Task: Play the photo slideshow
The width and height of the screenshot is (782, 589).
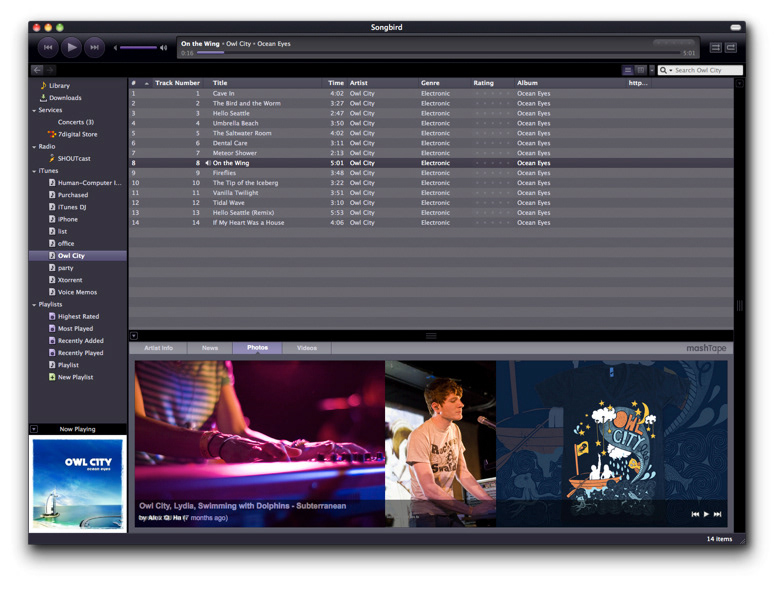Action: (706, 514)
